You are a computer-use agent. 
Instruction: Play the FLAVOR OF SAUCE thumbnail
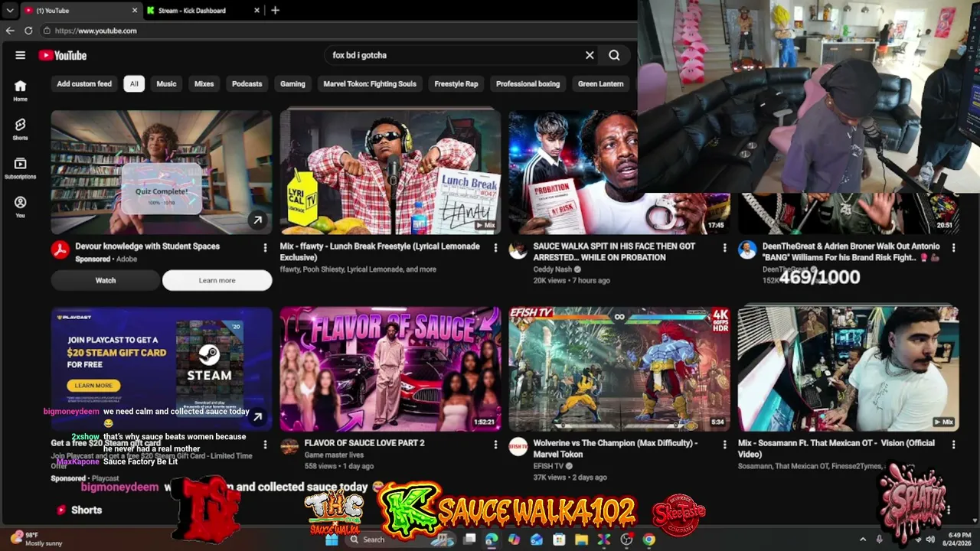click(390, 369)
